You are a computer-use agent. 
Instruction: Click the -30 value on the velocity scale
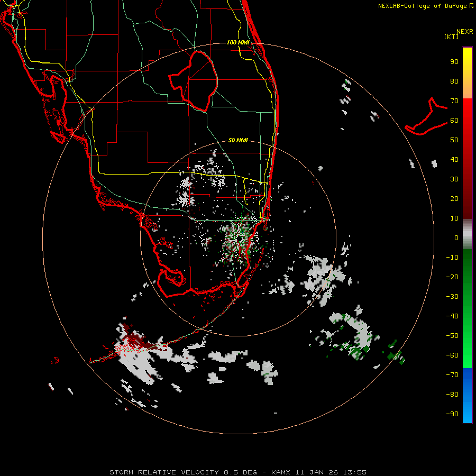coord(452,297)
